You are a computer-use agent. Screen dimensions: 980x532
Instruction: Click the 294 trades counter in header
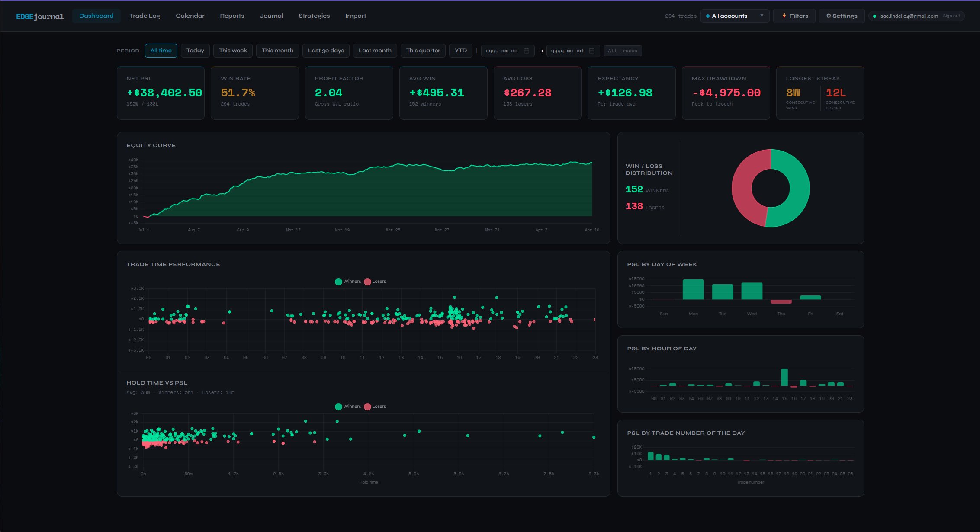(681, 16)
